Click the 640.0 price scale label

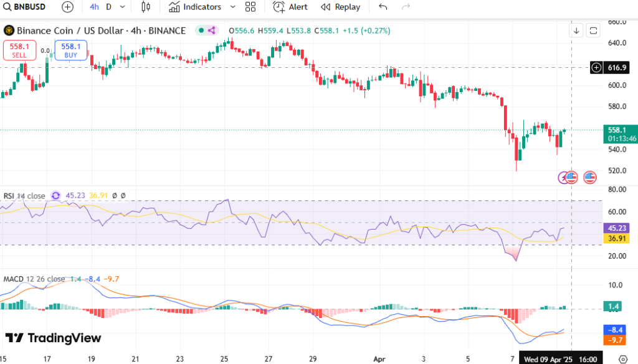click(x=617, y=43)
